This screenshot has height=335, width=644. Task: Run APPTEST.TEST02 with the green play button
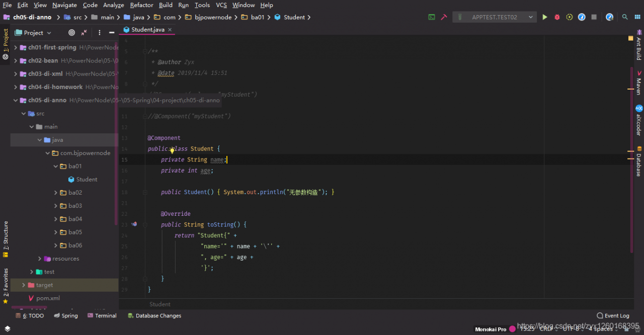pyautogui.click(x=545, y=17)
